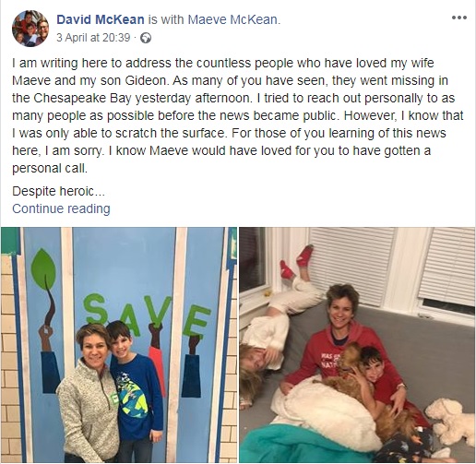Screen dimensions: 476x464
Task: Click the 3 April at 20:39 timestamp
Action: coord(93,38)
